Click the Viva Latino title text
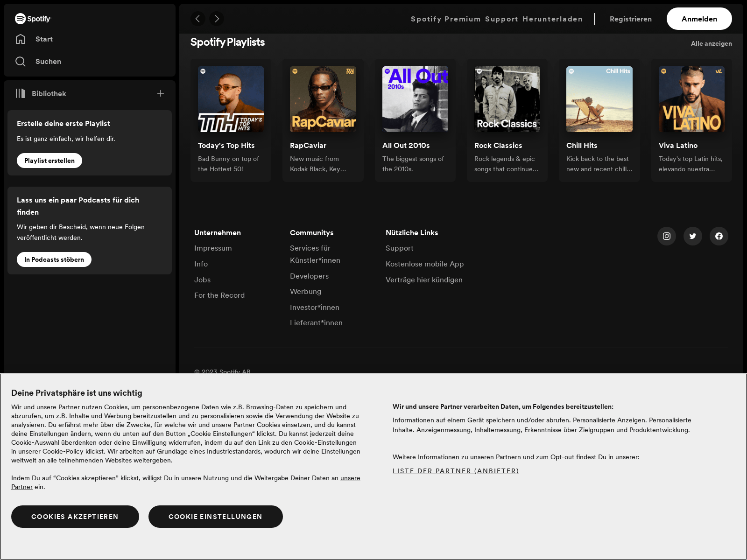 [x=678, y=146]
